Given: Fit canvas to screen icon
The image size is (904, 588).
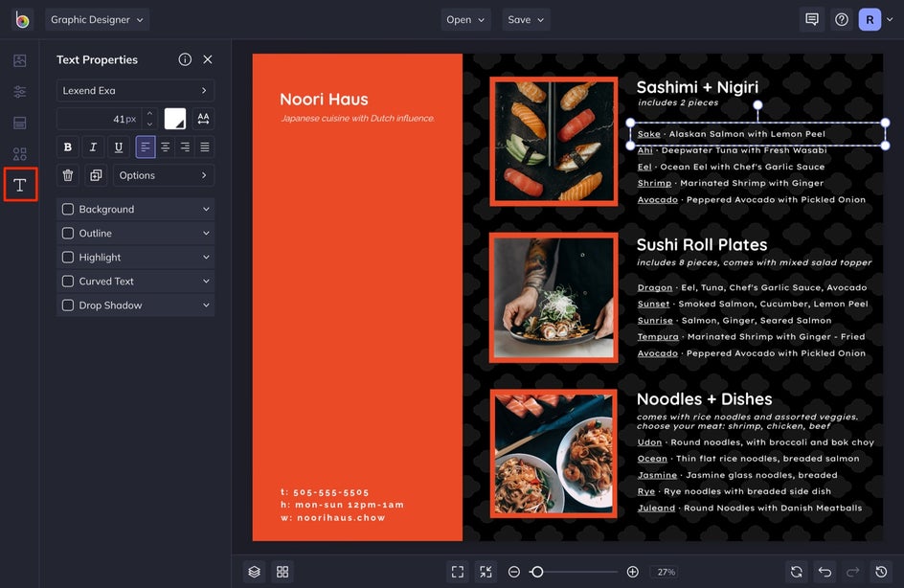Looking at the screenshot, I should coord(458,572).
